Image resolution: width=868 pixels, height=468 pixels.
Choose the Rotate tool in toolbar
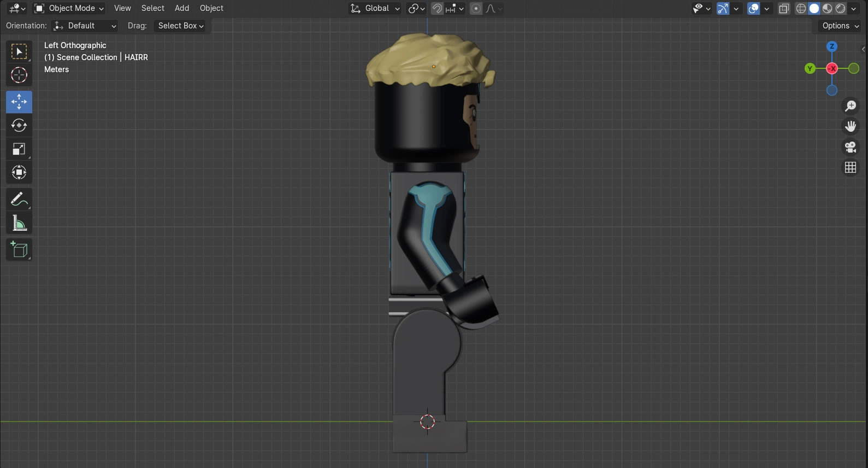click(19, 126)
